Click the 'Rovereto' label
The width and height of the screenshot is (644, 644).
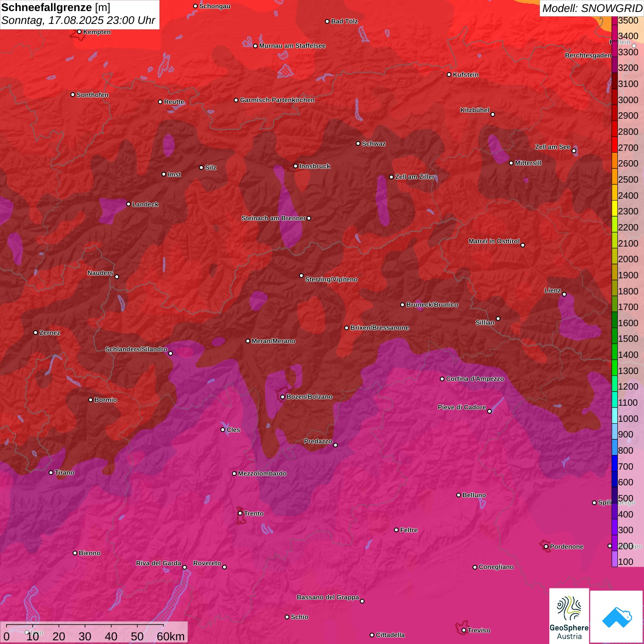207,563
